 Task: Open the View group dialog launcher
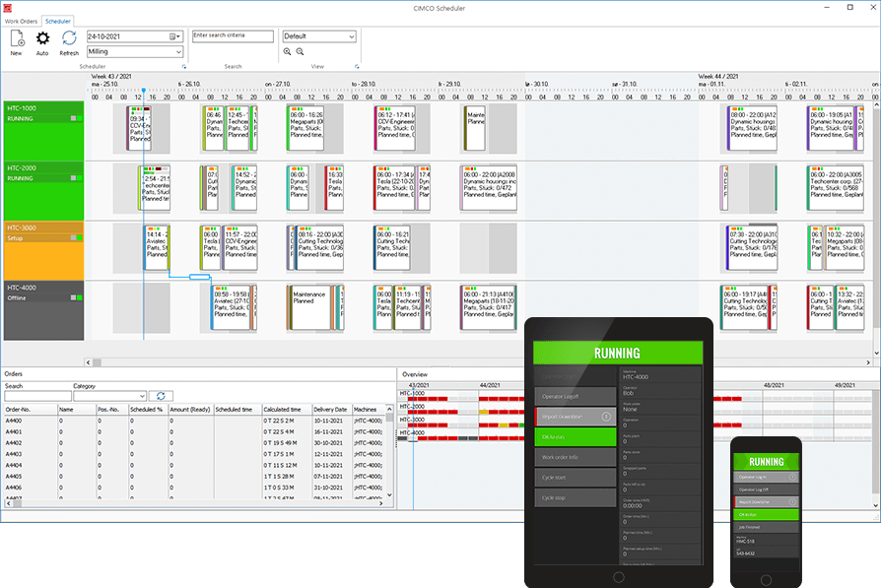pos(357,67)
